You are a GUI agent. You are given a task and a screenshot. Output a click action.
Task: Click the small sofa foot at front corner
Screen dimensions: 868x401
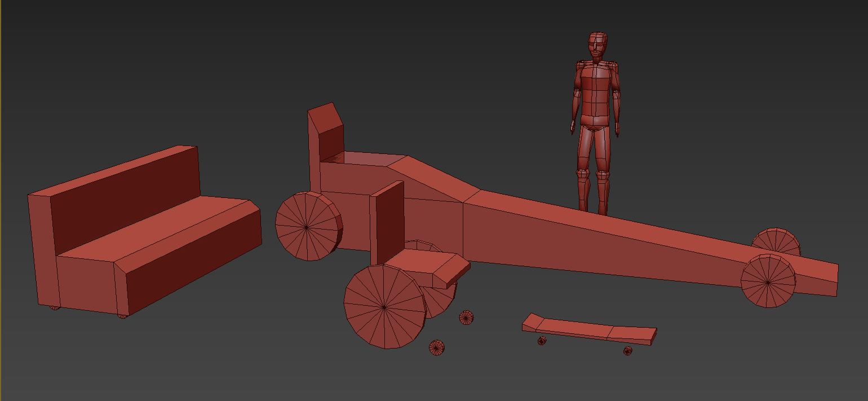point(123,315)
